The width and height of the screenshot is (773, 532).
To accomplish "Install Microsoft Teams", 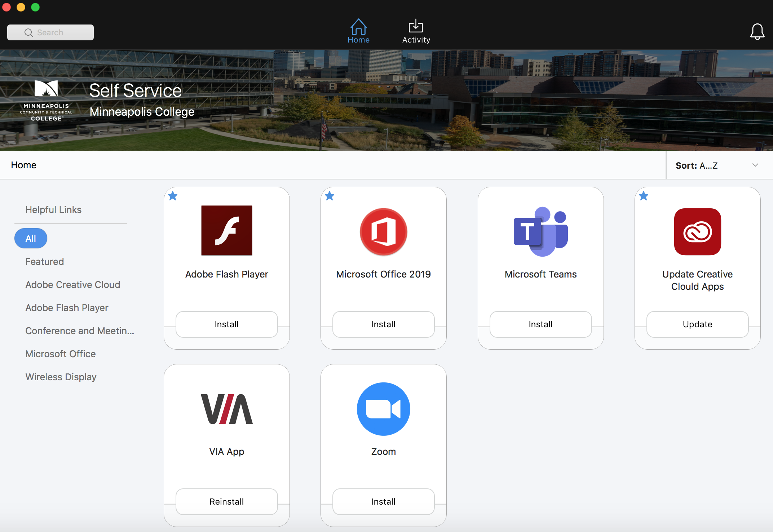I will tap(540, 324).
